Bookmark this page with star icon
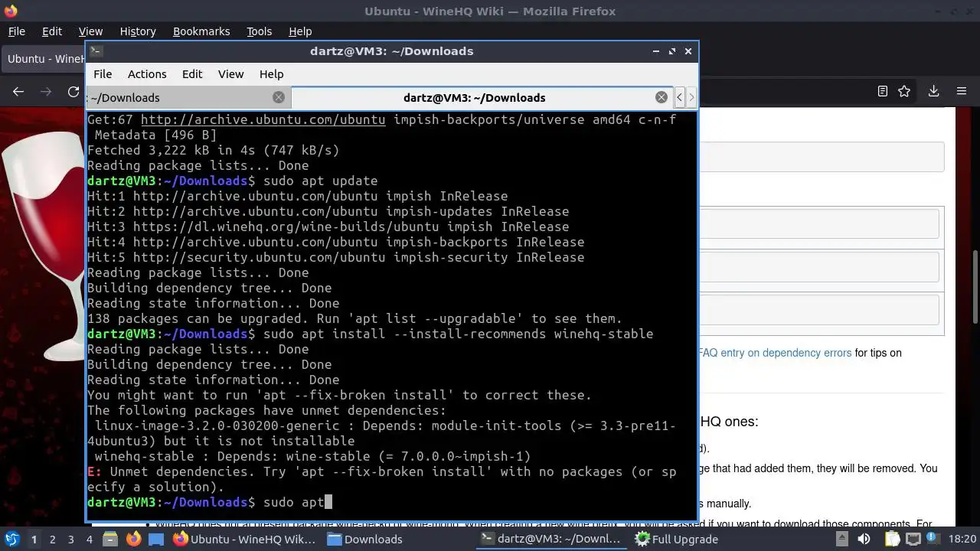The image size is (980, 551). tap(904, 91)
